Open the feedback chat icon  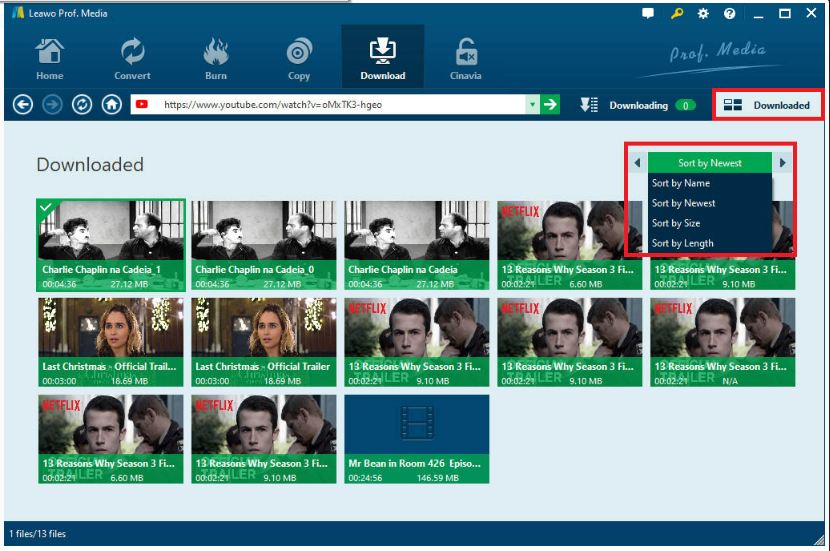(648, 14)
